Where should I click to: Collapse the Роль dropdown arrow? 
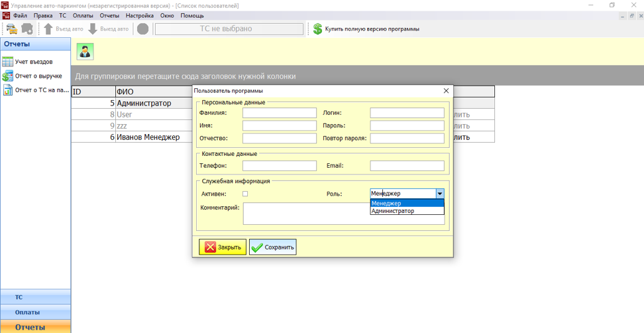tap(440, 194)
